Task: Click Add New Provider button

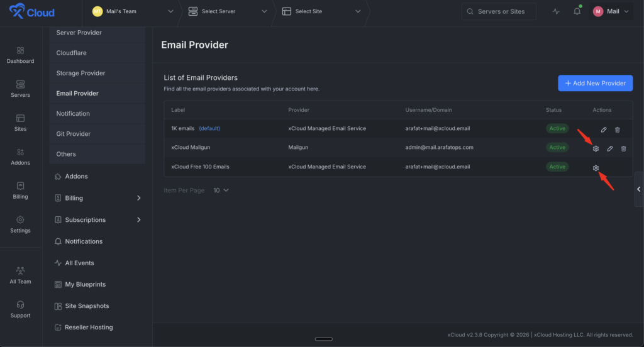Action: tap(595, 83)
